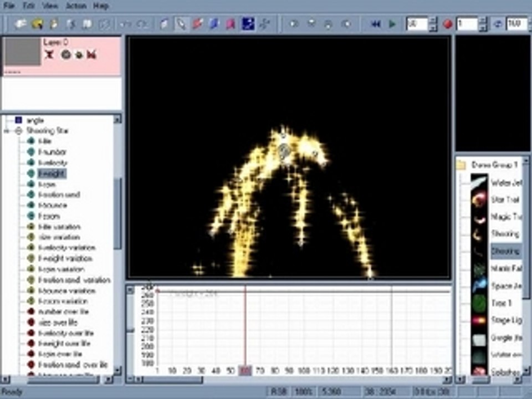
Task: Click the graph point at frame 1
Action: click(x=157, y=291)
